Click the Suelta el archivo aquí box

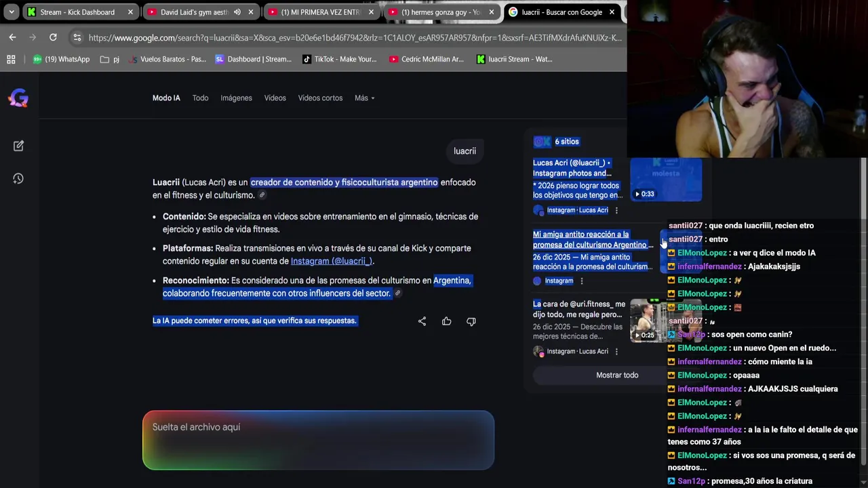(318, 440)
